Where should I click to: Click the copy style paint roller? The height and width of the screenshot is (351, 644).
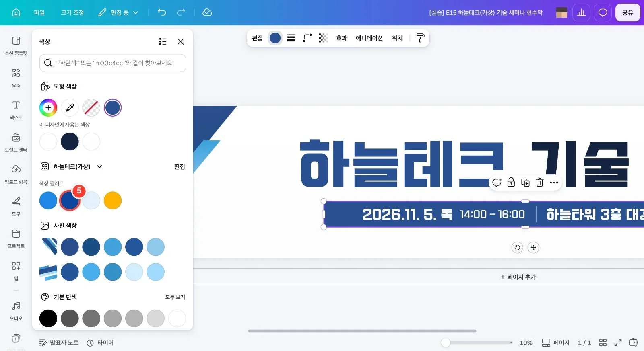coord(420,38)
